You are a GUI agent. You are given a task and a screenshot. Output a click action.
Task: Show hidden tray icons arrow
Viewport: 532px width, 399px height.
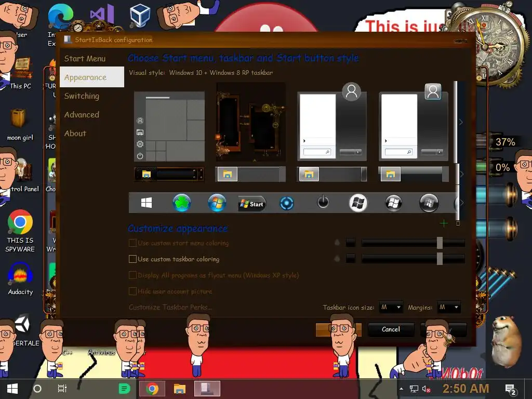tap(402, 389)
